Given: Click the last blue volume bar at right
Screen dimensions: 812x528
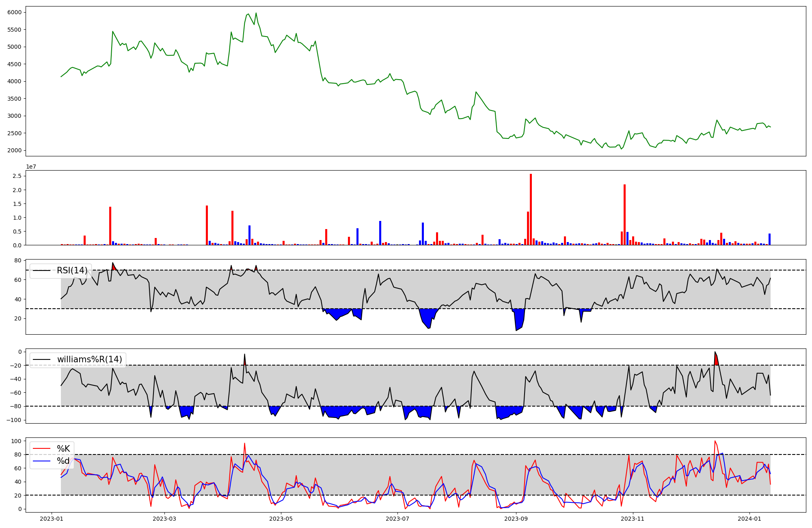Looking at the screenshot, I should (x=769, y=239).
